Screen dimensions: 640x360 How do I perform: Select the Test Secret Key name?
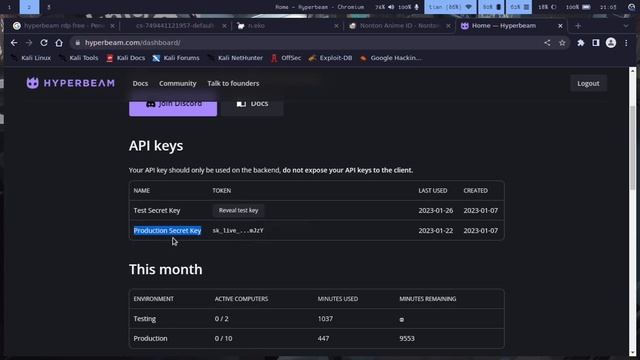pyautogui.click(x=157, y=211)
